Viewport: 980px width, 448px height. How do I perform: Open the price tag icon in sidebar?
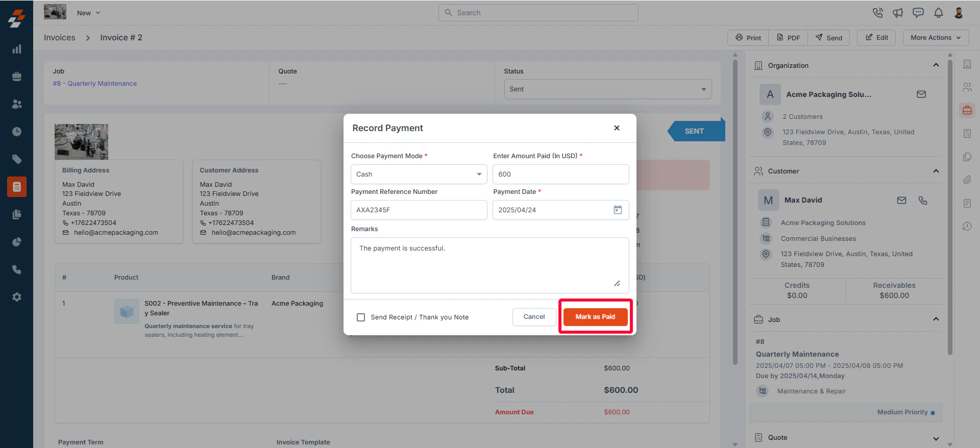click(17, 159)
